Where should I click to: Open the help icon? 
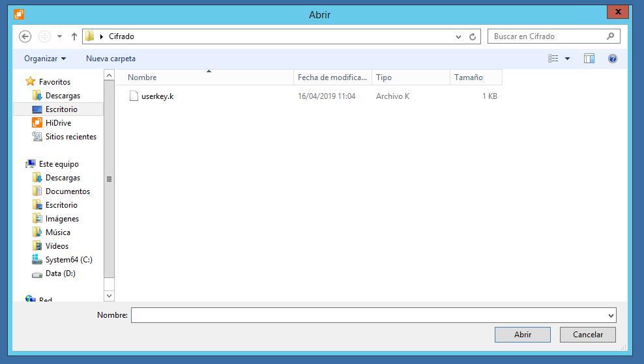612,58
